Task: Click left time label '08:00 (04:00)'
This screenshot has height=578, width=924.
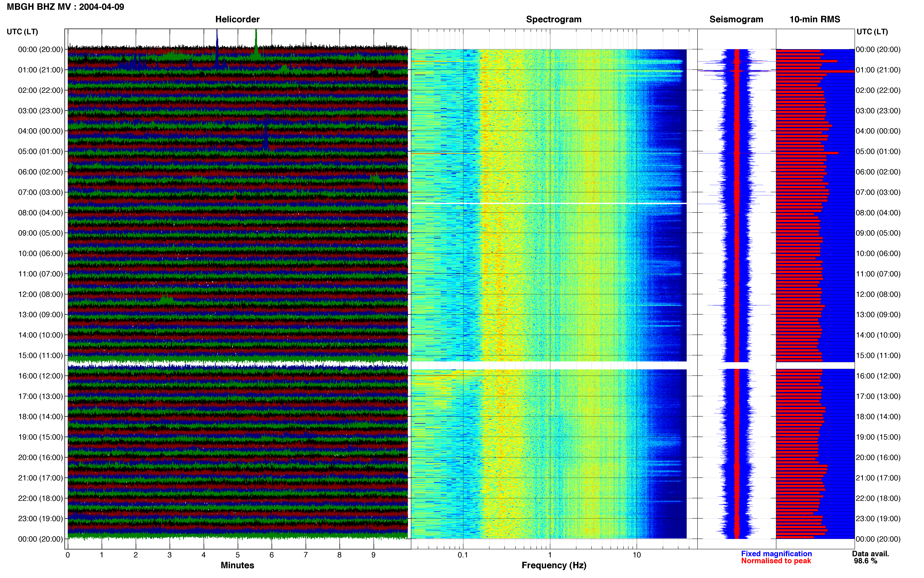Action: 41,212
